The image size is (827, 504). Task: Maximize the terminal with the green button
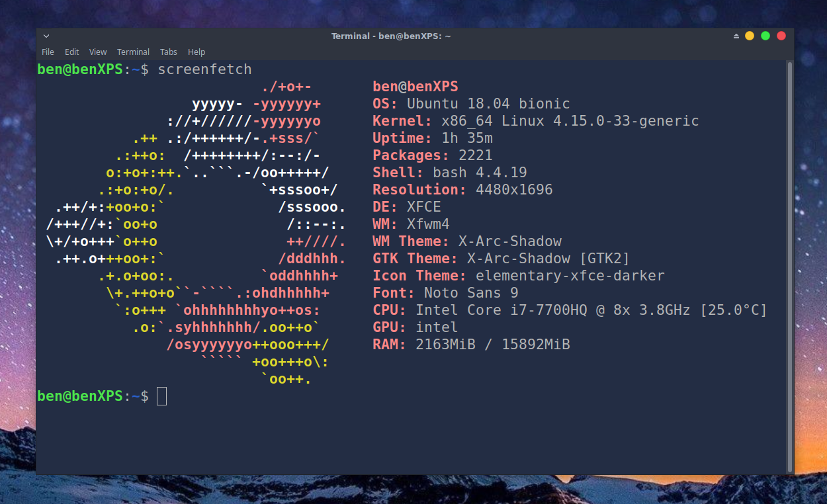[x=765, y=36]
